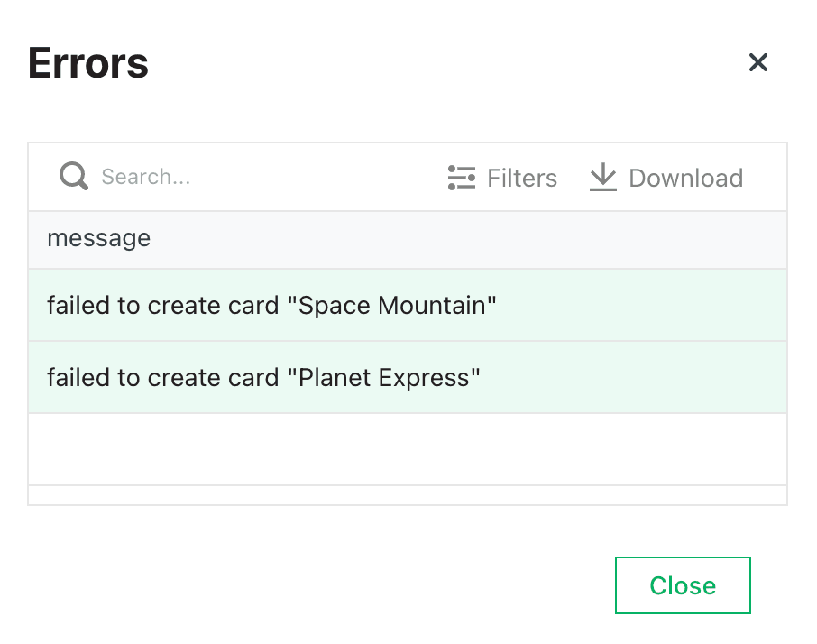The image size is (817, 644).
Task: Sort by the message column header
Action: tap(99, 239)
